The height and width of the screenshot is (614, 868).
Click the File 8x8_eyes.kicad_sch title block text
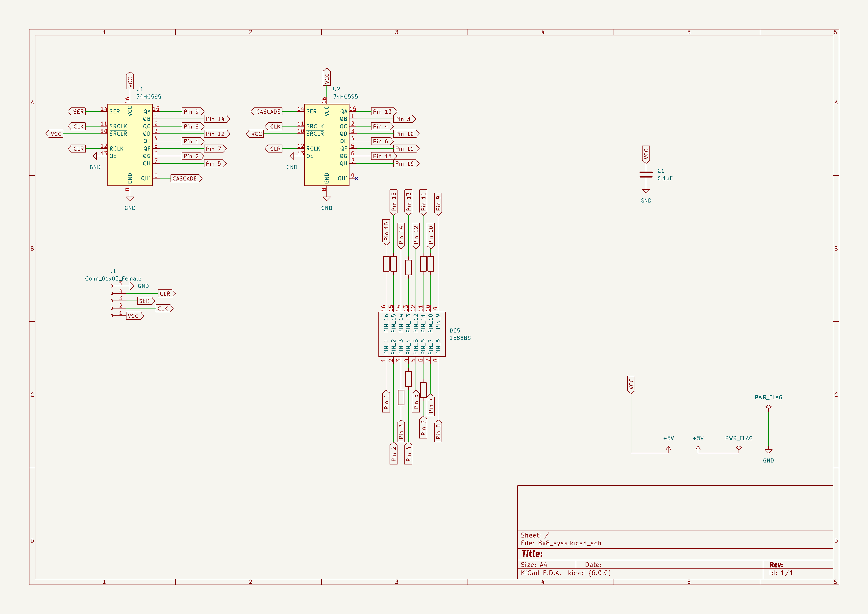[561, 543]
